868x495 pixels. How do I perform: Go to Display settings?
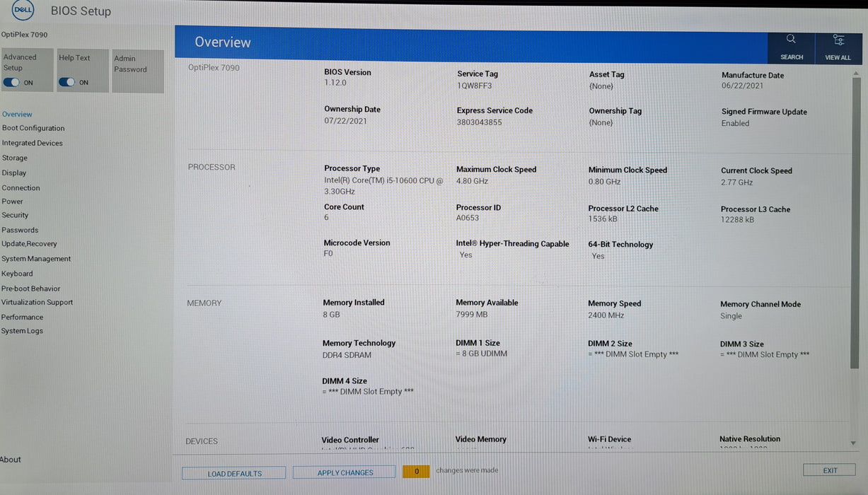click(x=14, y=173)
